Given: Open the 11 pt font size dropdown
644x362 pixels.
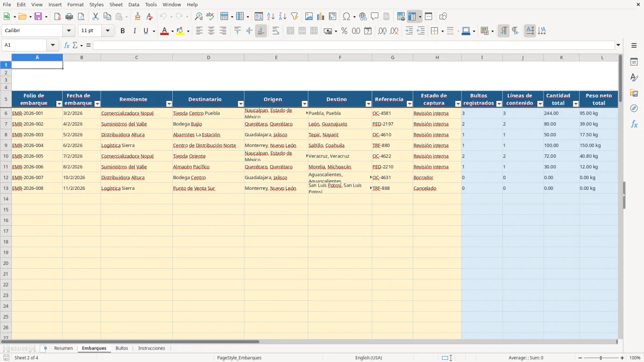Looking at the screenshot, I should click(108, 31).
